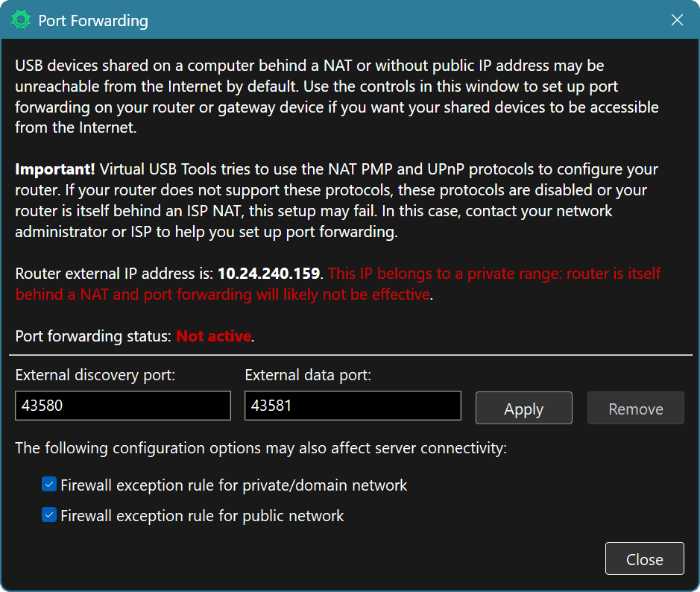Click the Virtual USB Tools app logo

21,20
